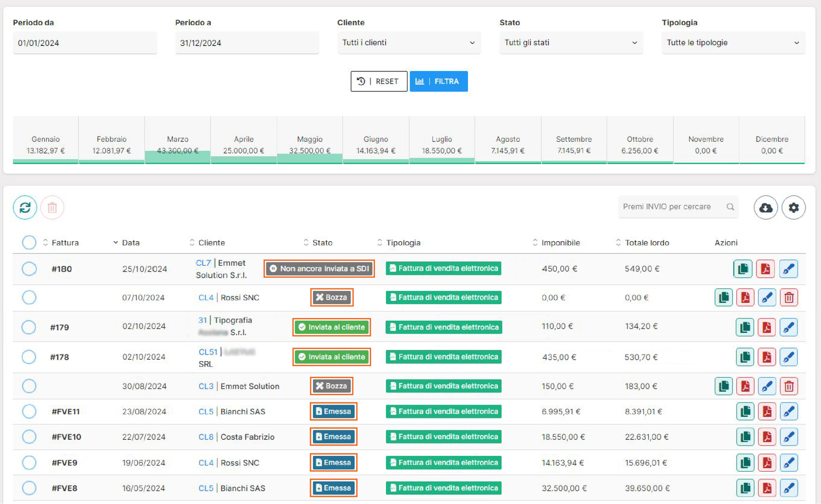Click the refresh list icon
Screen dimensions: 821x504
coord(25,208)
